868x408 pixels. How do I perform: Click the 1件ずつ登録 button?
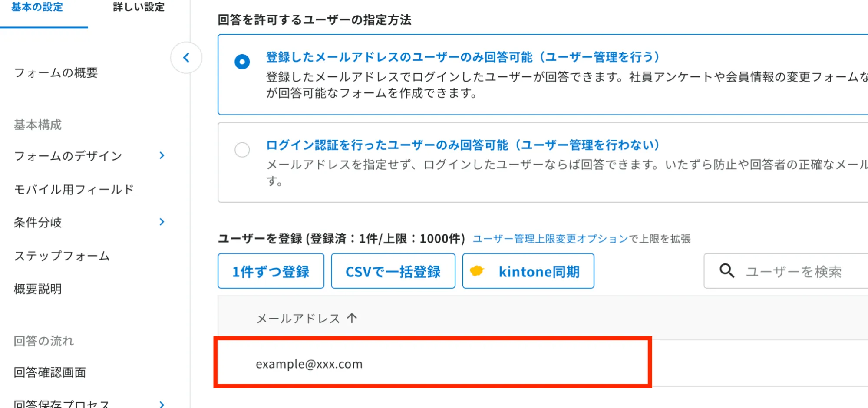coord(271,271)
